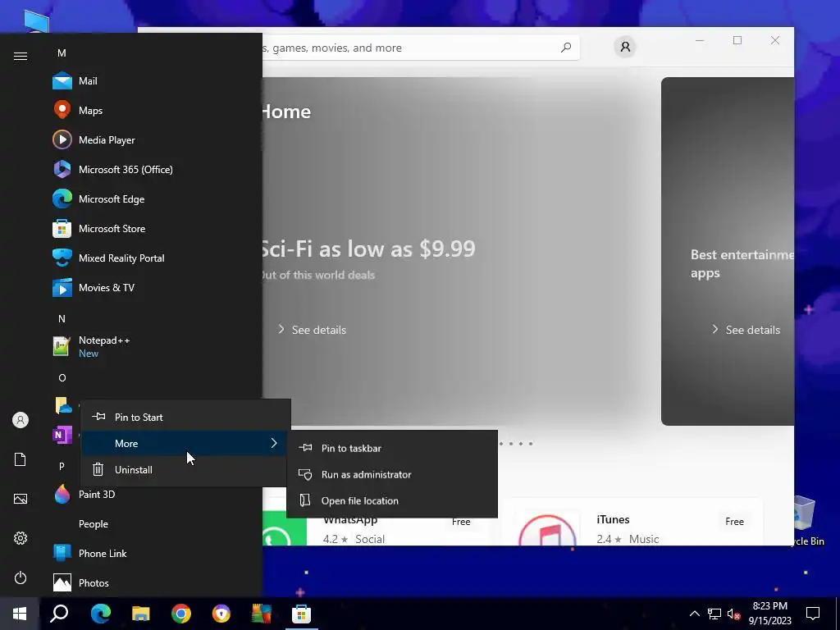This screenshot has height=630, width=840.
Task: Open Edge from the taskbar
Action: pyautogui.click(x=100, y=614)
